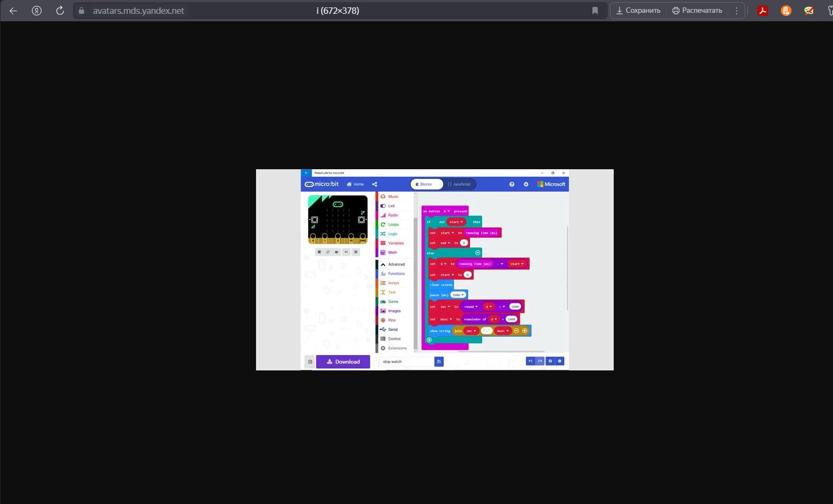833x504 pixels.
Task: Open the MakeCode settings gear
Action: click(x=526, y=184)
